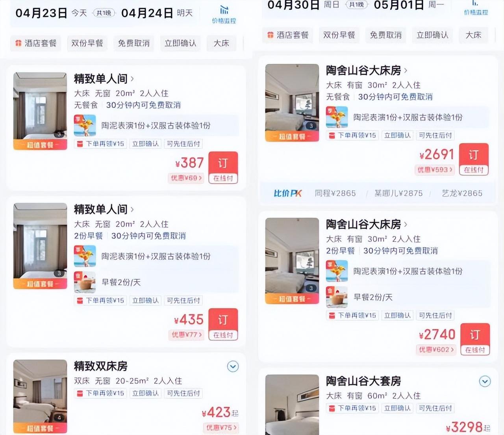The width and height of the screenshot is (504, 435).
Task: Toggle 免费取消 filter in right panel
Action: click(385, 35)
